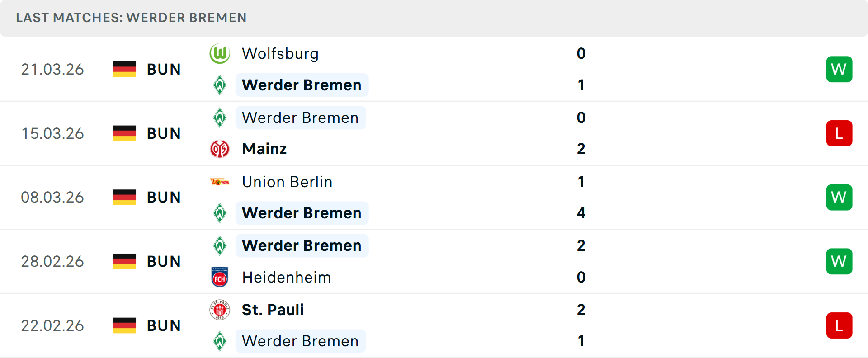The height and width of the screenshot is (358, 868).
Task: Toggle the W result badge for the Wolfsburg match
Action: (839, 69)
